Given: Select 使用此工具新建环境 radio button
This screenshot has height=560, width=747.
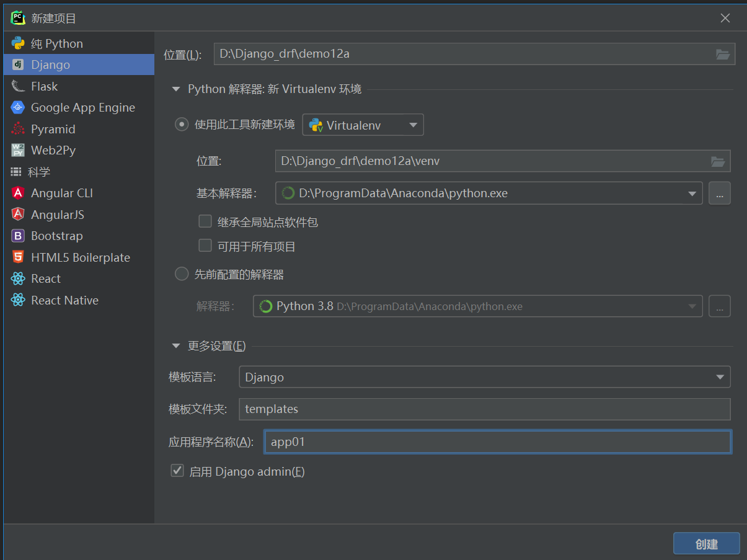Looking at the screenshot, I should point(182,124).
